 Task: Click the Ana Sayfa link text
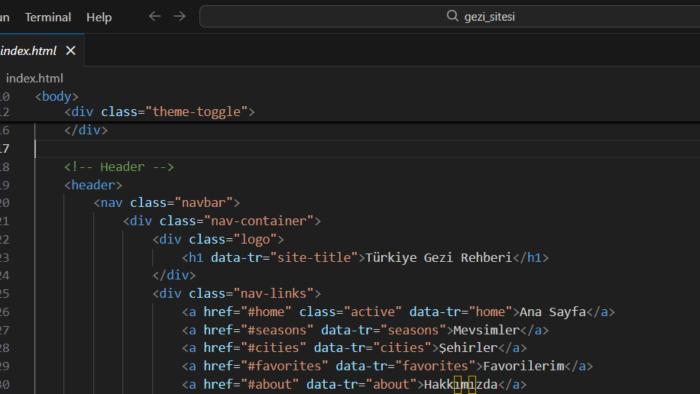553,312
